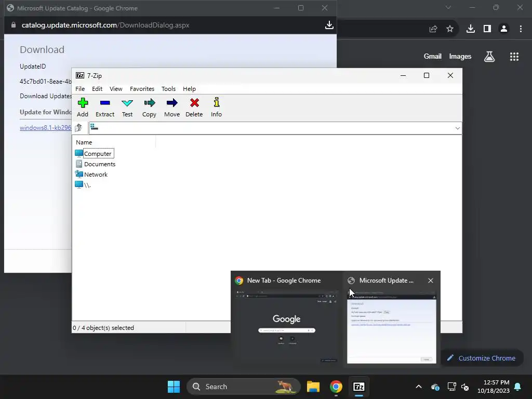Open the Windows Start menu
The width and height of the screenshot is (532, 399).
[x=174, y=387]
